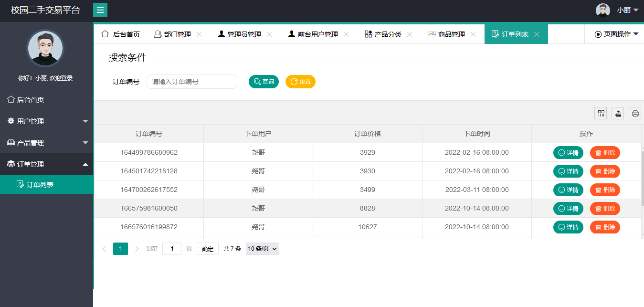The width and height of the screenshot is (644, 307).
Task: Click the print icon above the table
Action: pos(635,113)
